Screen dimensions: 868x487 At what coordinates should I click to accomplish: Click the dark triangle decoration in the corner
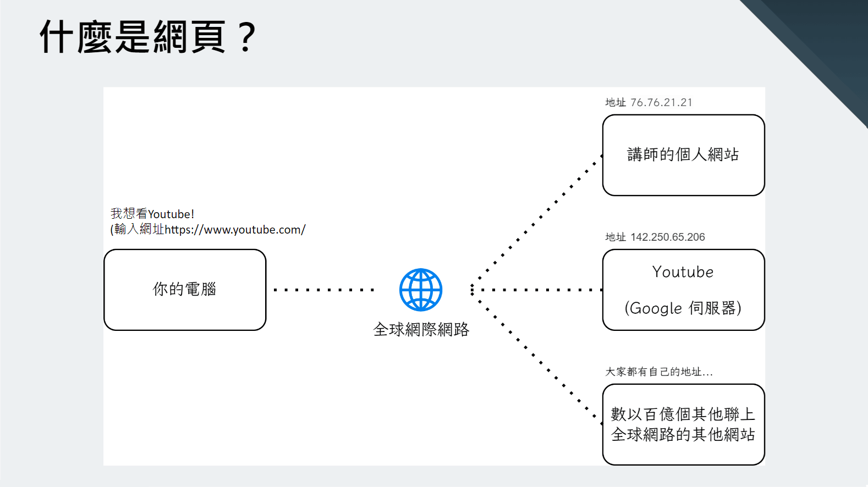click(x=825, y=44)
